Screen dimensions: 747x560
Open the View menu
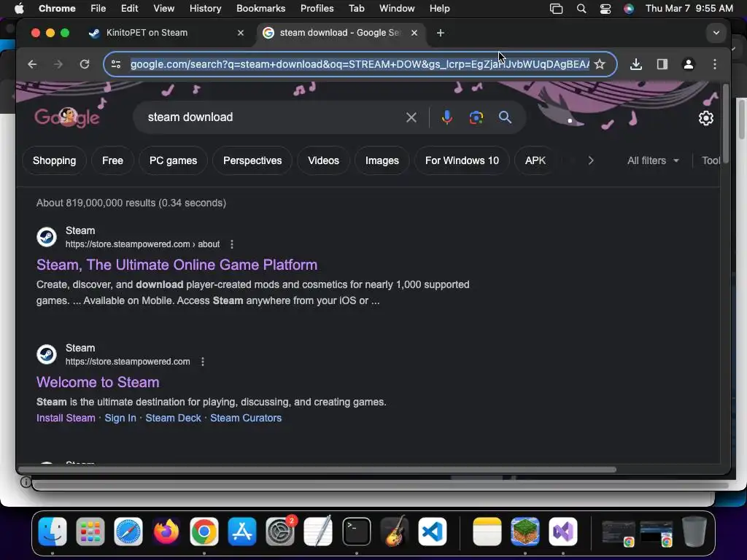[x=164, y=9]
